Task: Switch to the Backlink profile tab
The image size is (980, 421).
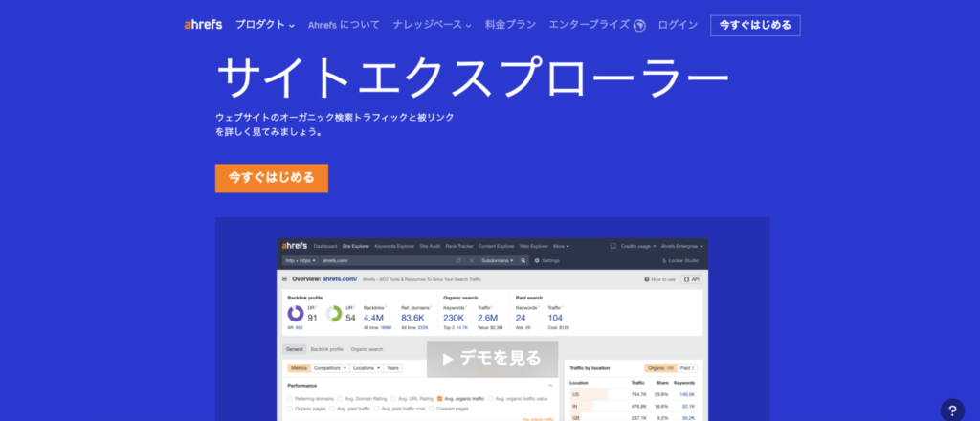Action: click(x=327, y=349)
